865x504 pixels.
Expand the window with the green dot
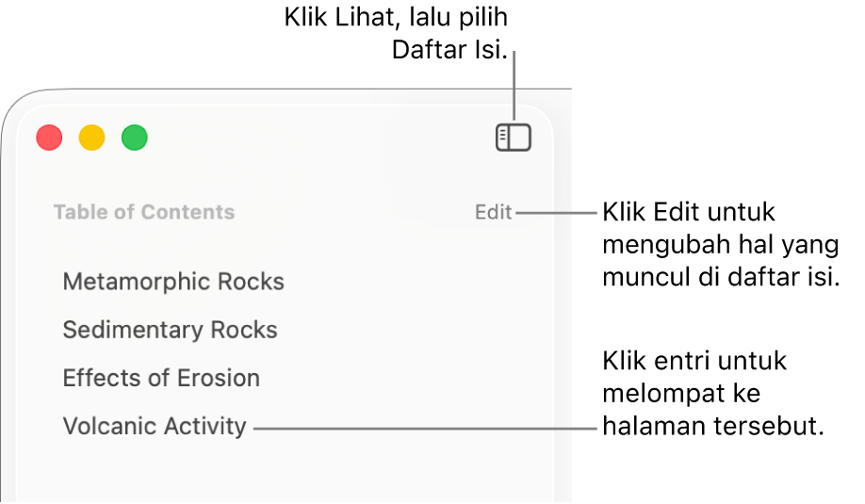pos(135,138)
